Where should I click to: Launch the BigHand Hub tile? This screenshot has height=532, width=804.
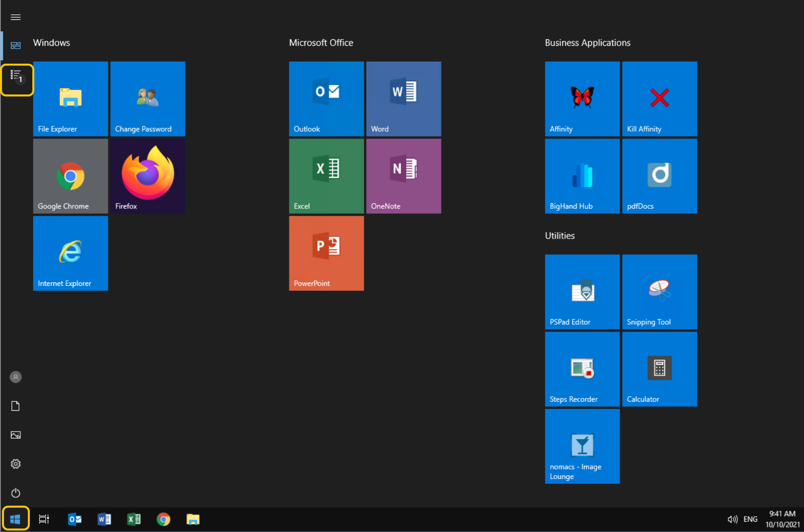point(582,176)
